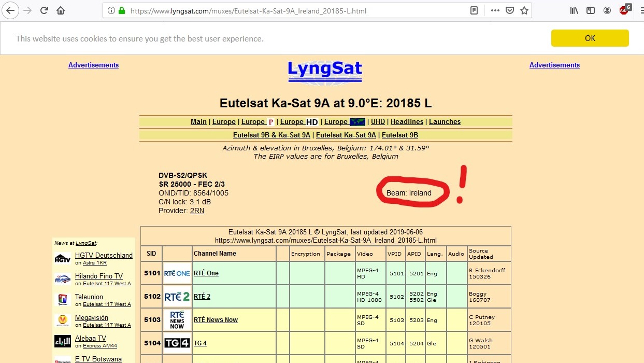
Task: Open the Adblock Plus extension
Action: point(625,10)
